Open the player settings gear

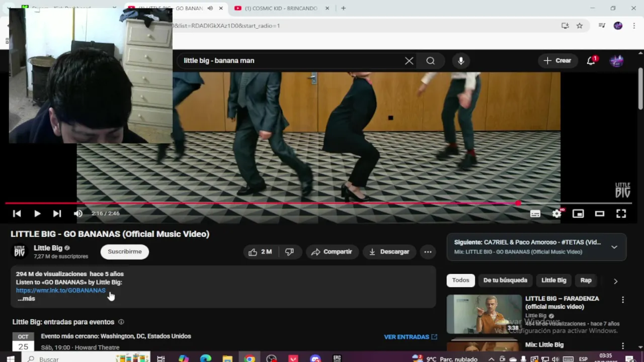pyautogui.click(x=556, y=214)
